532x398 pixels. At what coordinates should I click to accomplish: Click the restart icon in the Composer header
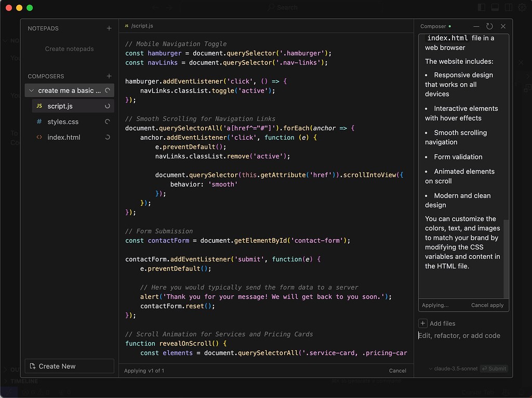tap(489, 26)
